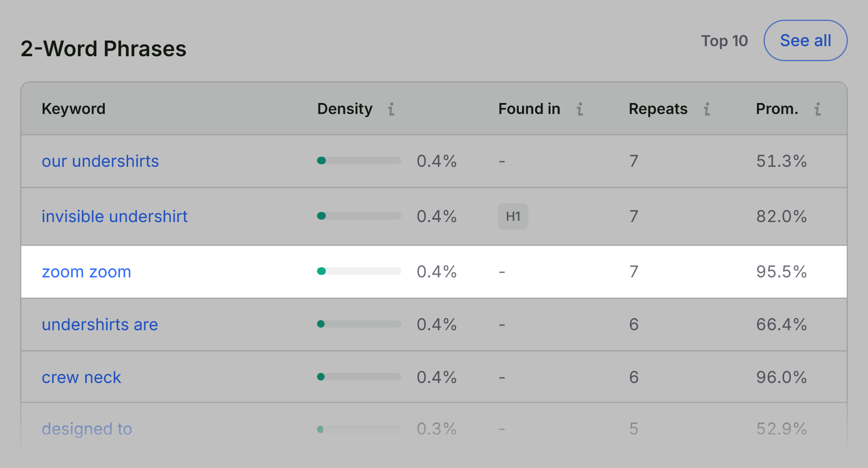
Task: Click the Prom. column header
Action: tap(777, 109)
